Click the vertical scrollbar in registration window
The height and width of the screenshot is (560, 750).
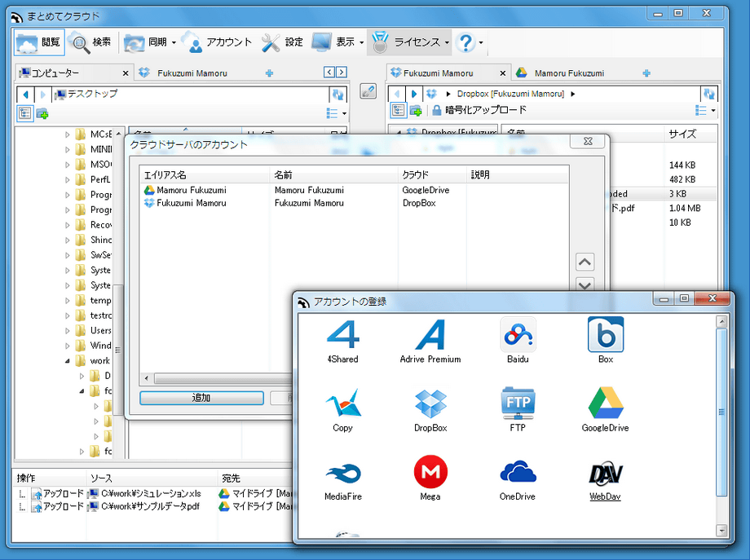click(721, 412)
